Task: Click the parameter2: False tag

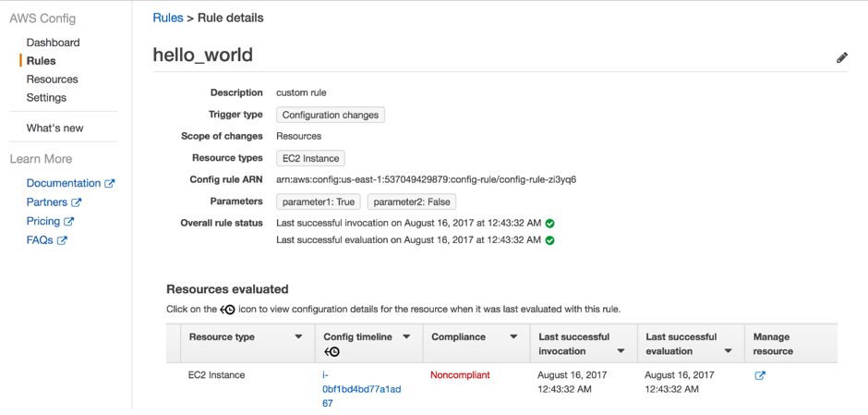Action: pyautogui.click(x=412, y=202)
